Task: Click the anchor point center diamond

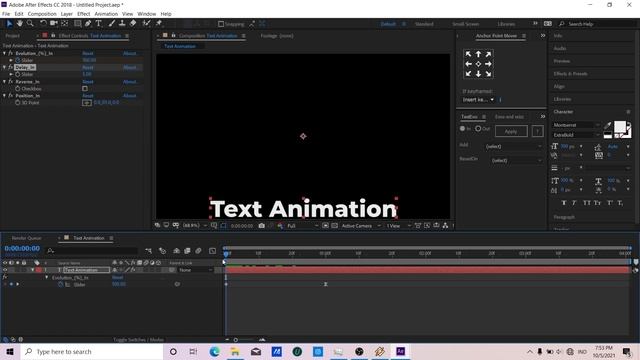Action: tap(478, 64)
